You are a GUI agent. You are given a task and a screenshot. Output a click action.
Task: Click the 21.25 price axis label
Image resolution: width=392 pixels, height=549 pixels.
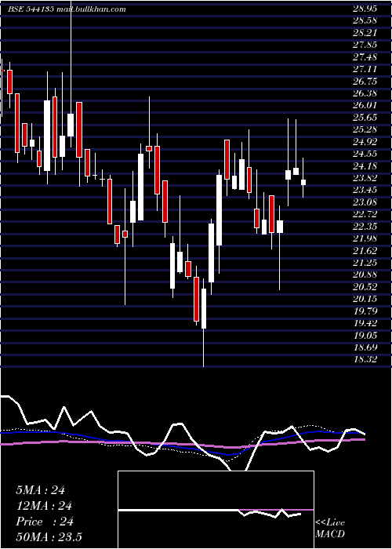(x=365, y=264)
